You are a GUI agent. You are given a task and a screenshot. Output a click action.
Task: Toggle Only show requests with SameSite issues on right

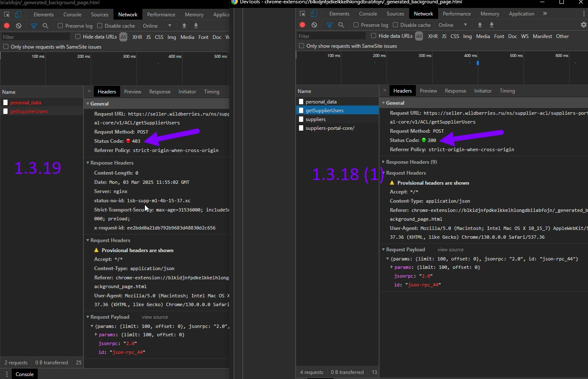click(302, 46)
